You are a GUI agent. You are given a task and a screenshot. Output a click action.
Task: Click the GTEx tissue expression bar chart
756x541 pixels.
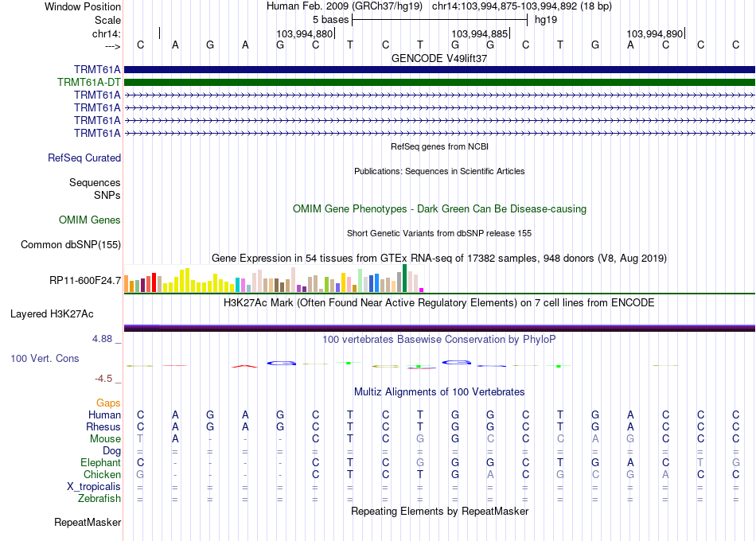(x=274, y=278)
